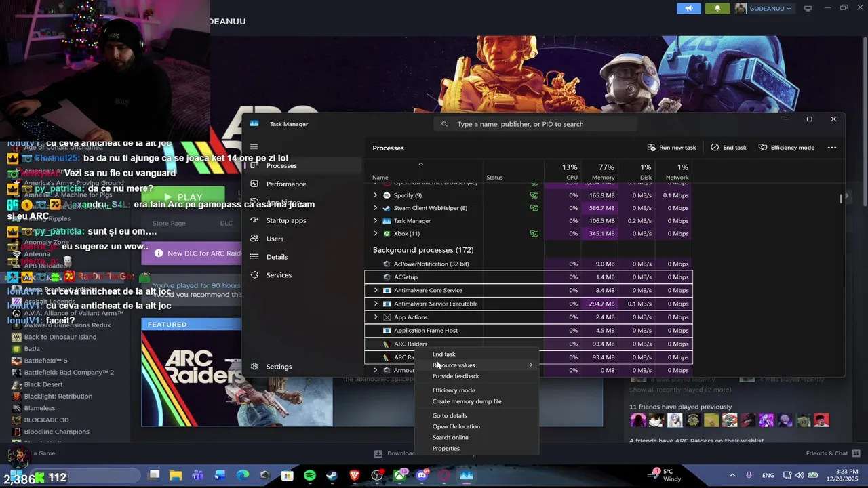868x488 pixels.
Task: Show hidden system tray icons
Action: (732, 476)
